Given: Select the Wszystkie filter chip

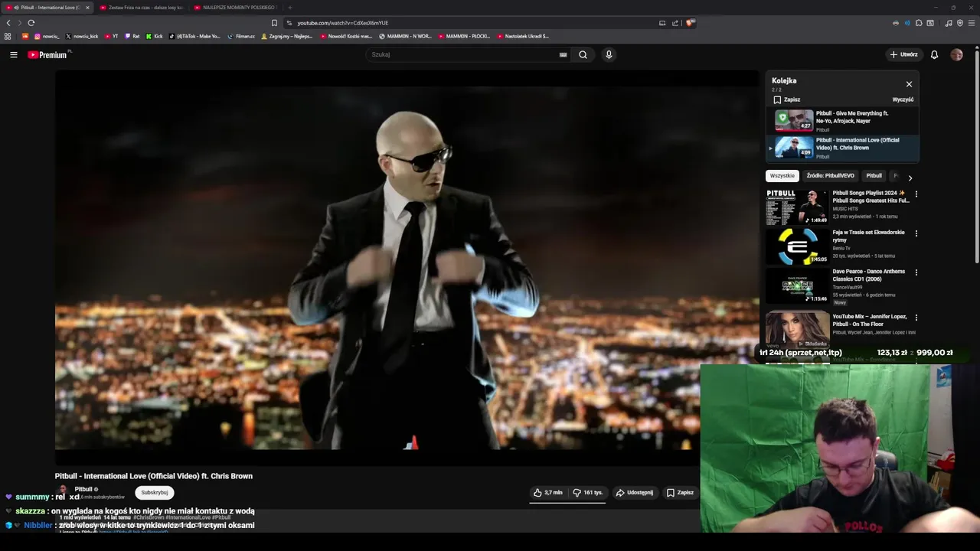Looking at the screenshot, I should pos(782,176).
